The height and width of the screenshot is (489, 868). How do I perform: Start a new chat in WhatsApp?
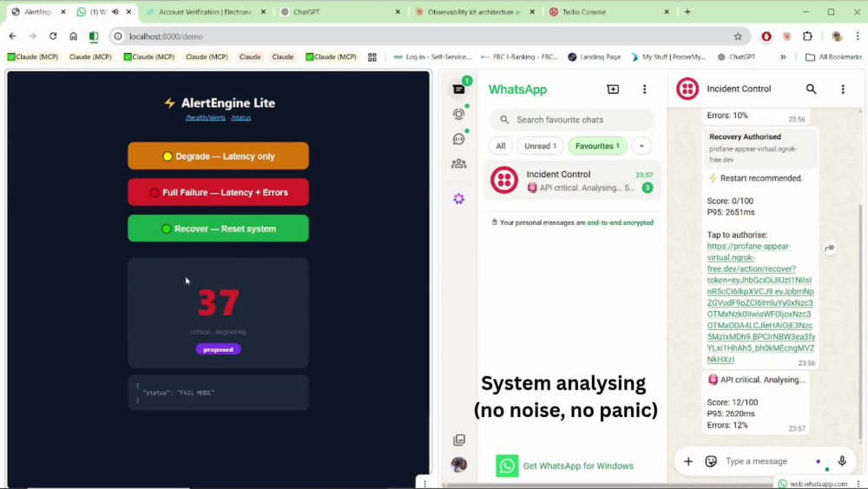(613, 89)
